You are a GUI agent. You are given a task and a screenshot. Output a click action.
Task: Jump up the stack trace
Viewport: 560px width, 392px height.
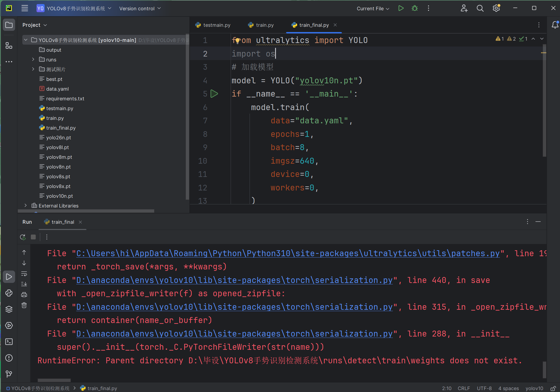[24, 252]
